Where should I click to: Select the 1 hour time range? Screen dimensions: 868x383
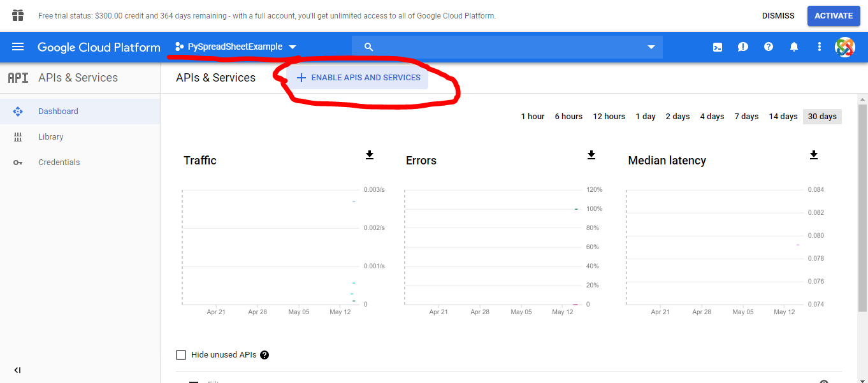pos(533,116)
